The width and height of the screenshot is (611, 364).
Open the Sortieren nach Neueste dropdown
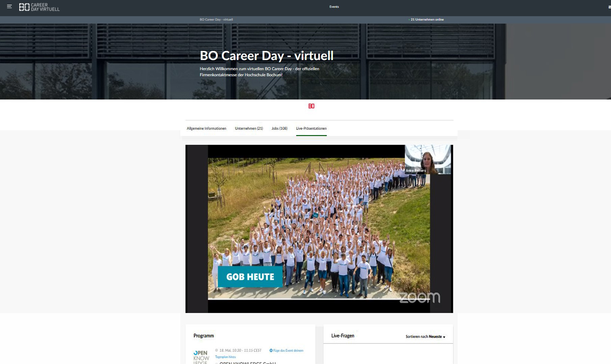426,337
